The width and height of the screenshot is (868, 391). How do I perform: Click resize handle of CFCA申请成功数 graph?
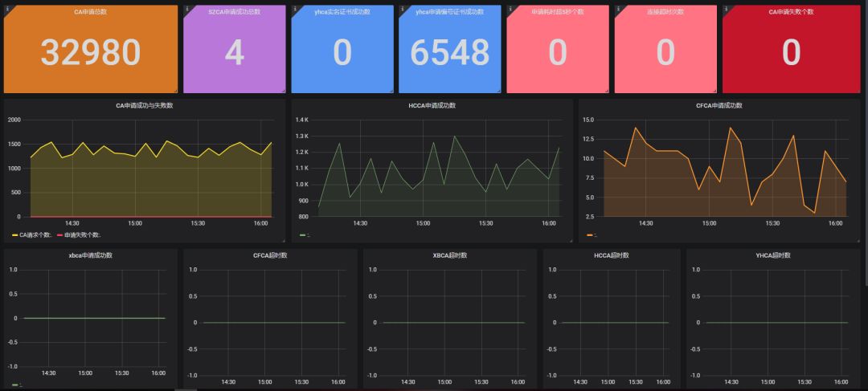point(858,240)
